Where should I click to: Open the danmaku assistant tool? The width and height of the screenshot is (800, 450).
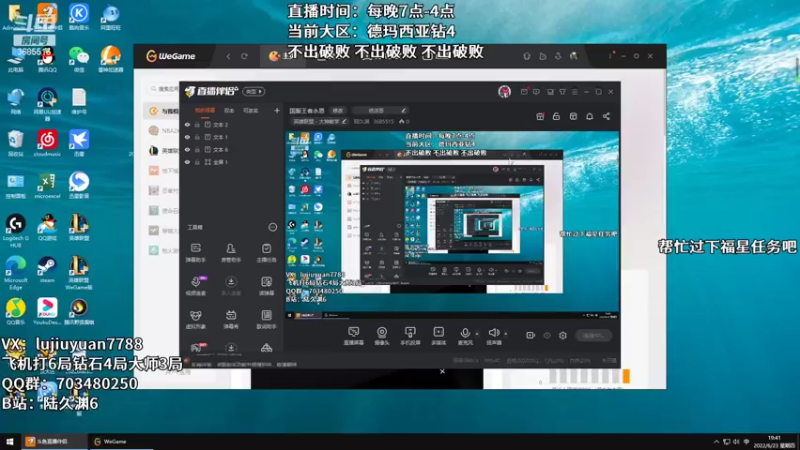point(195,253)
